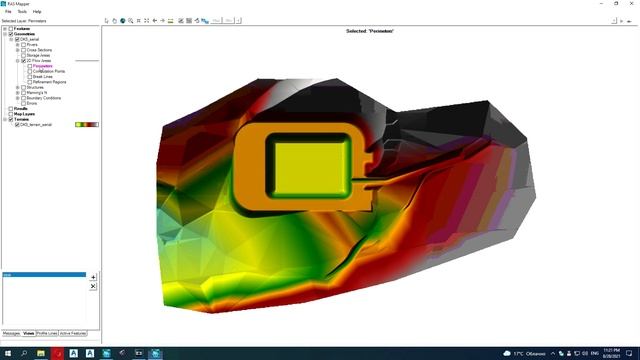Open Windows Start menu
640x360 pixels.
point(8,353)
